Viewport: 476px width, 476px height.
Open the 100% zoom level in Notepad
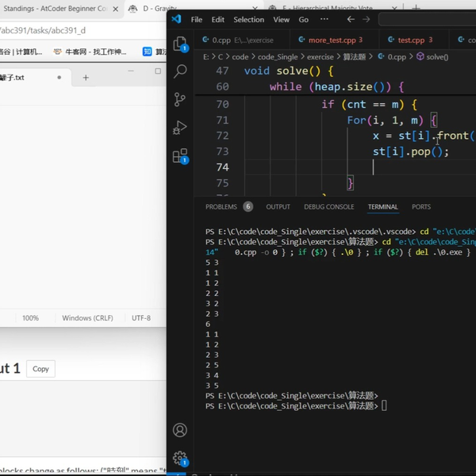30,318
